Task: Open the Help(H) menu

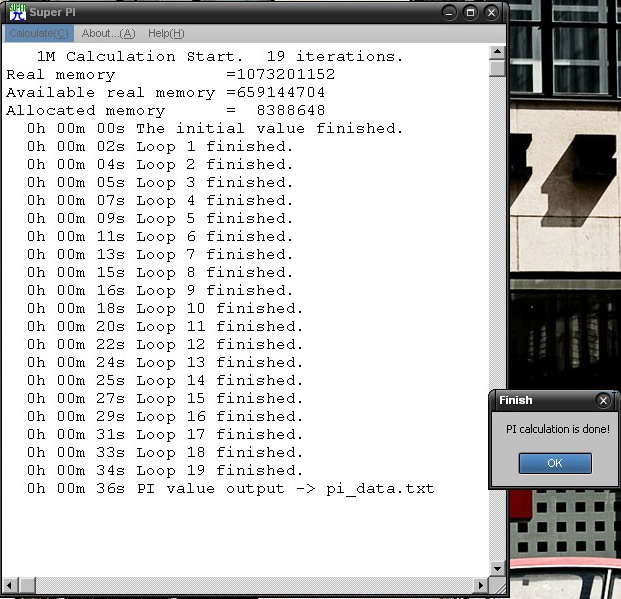Action: (166, 34)
